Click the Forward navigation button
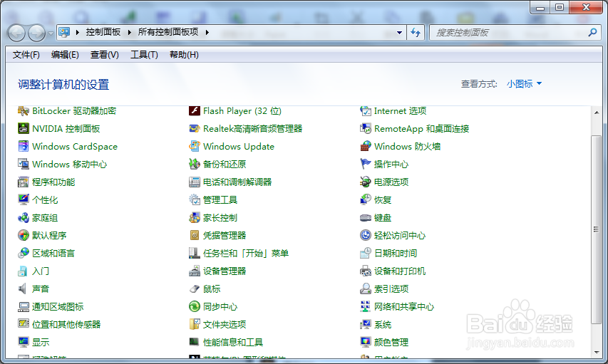608x364 pixels. point(37,33)
